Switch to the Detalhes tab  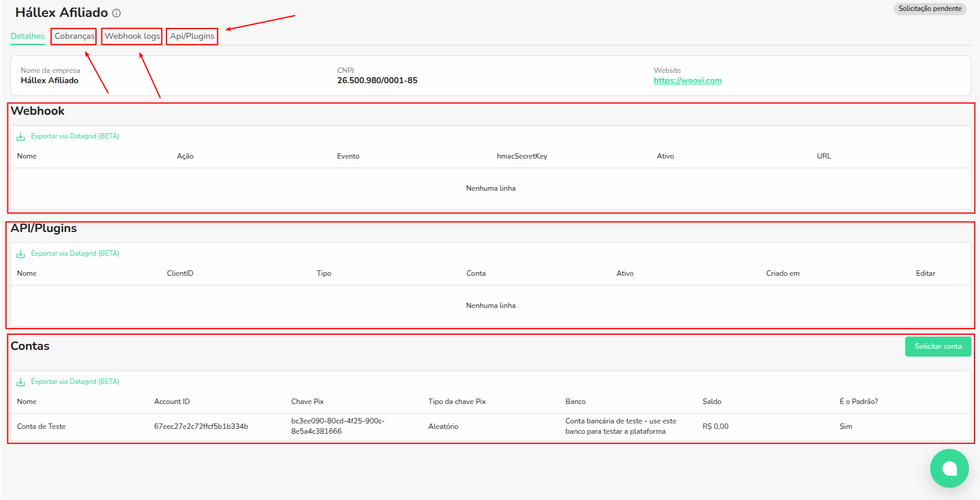tap(27, 36)
